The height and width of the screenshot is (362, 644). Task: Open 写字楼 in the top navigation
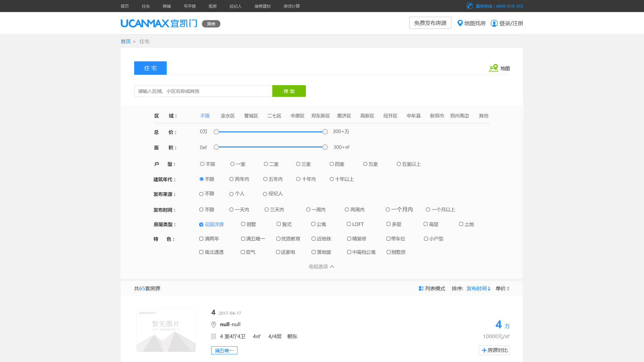click(190, 6)
